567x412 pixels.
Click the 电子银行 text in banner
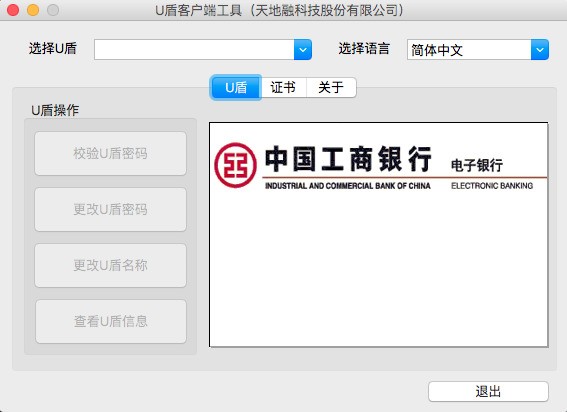point(477,165)
